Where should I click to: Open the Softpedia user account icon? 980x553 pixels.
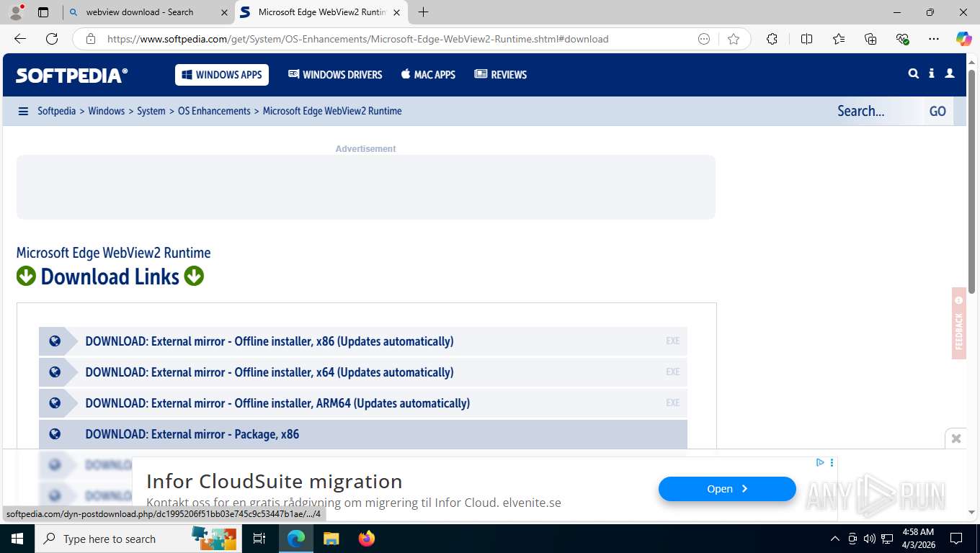(950, 73)
